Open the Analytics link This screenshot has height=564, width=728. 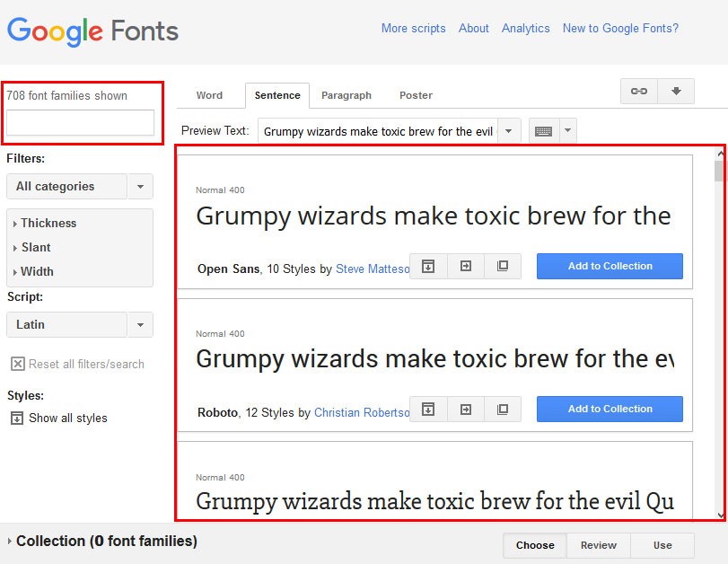525,29
